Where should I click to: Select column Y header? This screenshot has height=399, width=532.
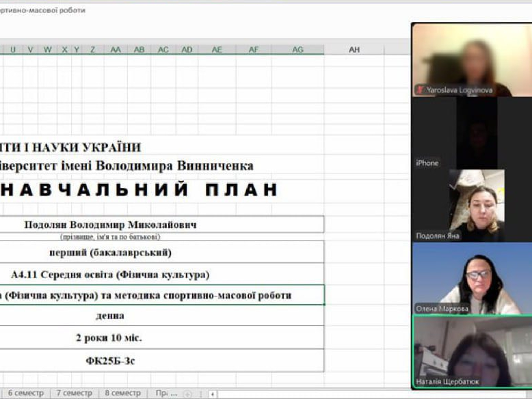pyautogui.click(x=77, y=49)
